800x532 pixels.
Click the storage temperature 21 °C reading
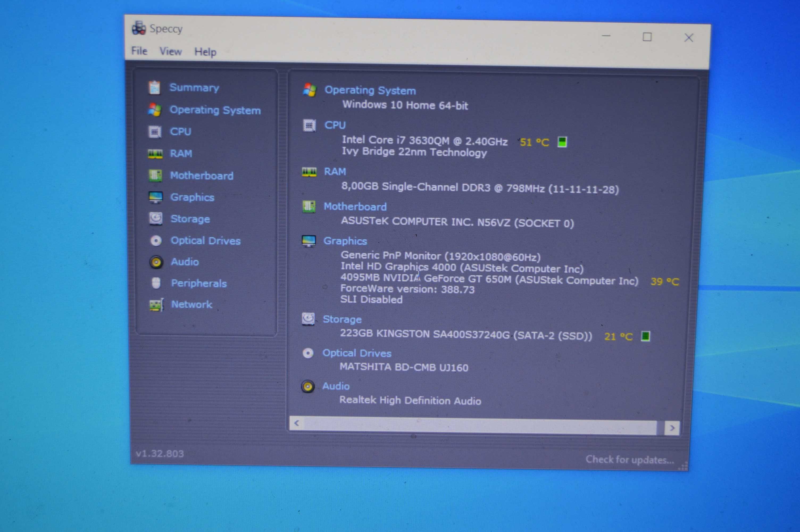pos(618,336)
